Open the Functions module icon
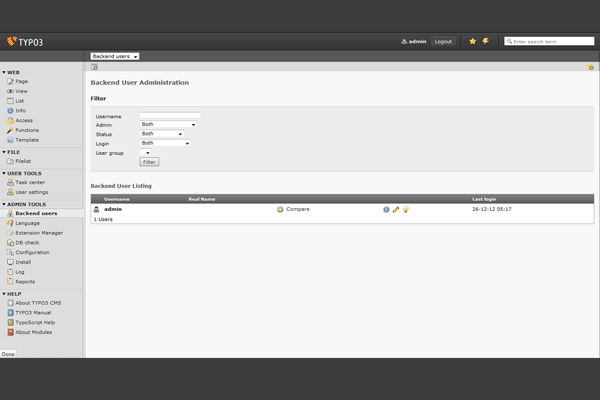This screenshot has width=600, height=400. (x=10, y=130)
